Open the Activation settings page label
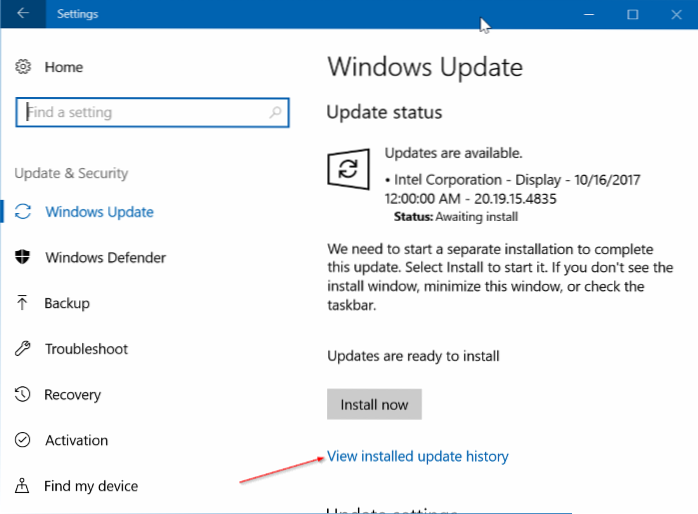This screenshot has width=698, height=514. [76, 440]
